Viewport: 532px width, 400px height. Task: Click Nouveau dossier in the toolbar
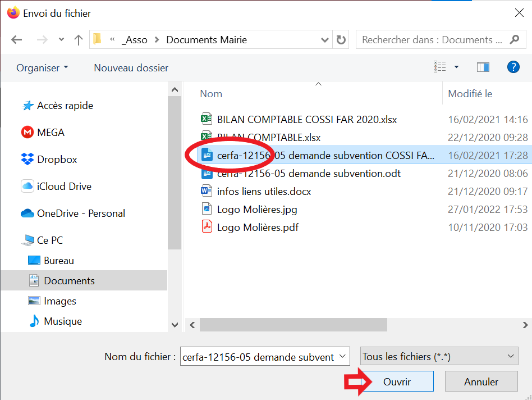click(131, 67)
